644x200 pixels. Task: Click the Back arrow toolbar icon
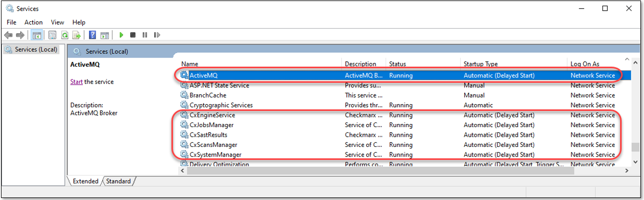pos(8,35)
